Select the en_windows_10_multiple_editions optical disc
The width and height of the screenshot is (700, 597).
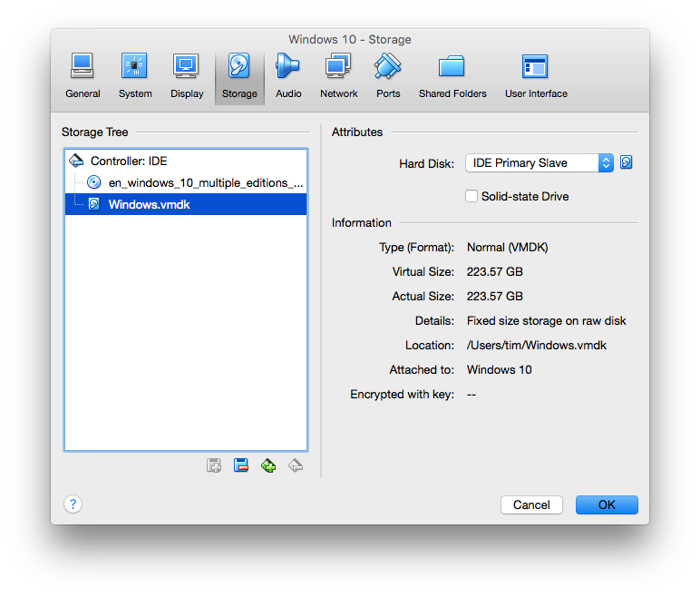(186, 182)
